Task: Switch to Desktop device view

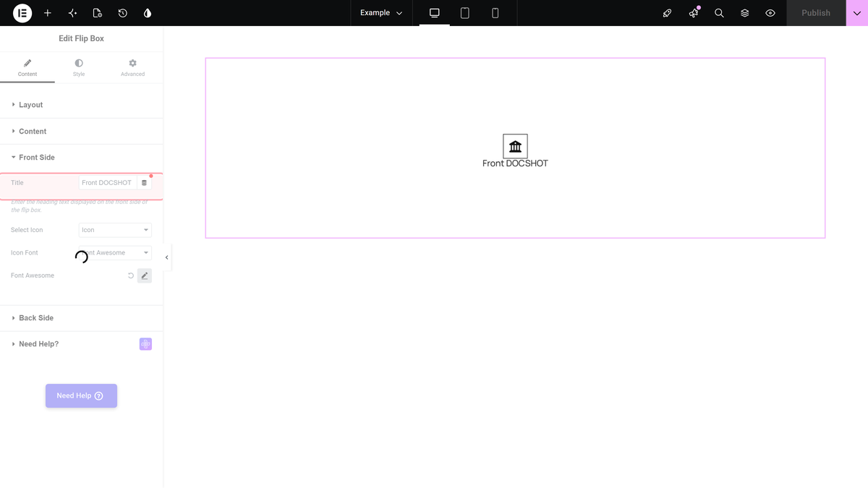Action: click(x=435, y=13)
